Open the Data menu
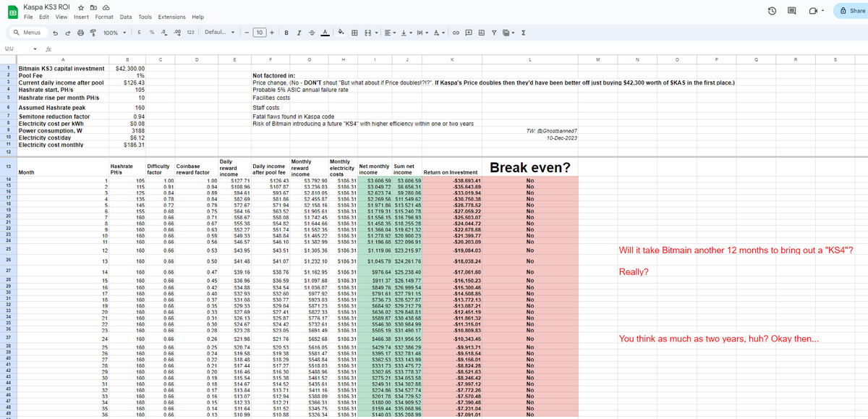This screenshot has height=419, width=868. [126, 17]
